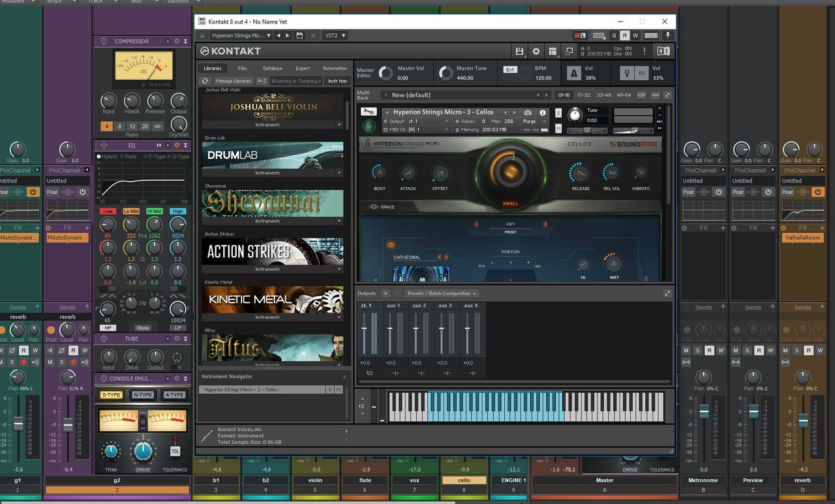Image resolution: width=835 pixels, height=504 pixels.
Task: Open the Automation tab in Kontakt
Action: coord(335,68)
